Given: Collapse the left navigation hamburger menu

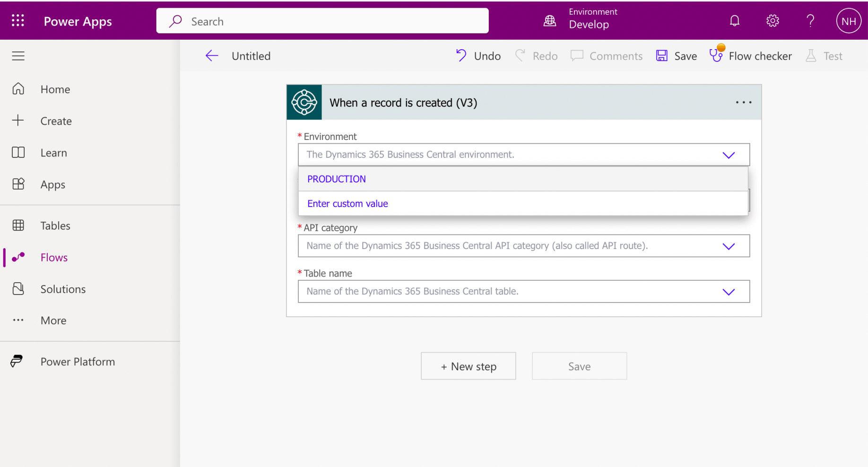Looking at the screenshot, I should (x=18, y=56).
